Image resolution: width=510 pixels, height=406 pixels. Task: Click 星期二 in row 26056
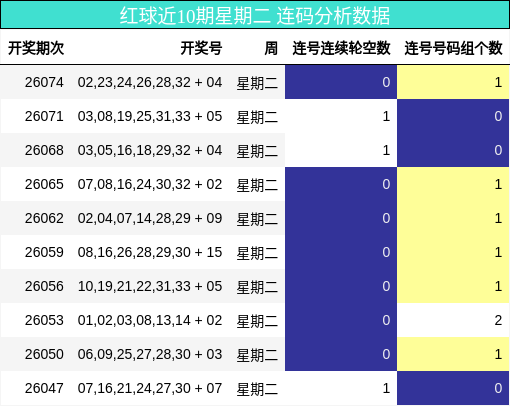click(257, 287)
